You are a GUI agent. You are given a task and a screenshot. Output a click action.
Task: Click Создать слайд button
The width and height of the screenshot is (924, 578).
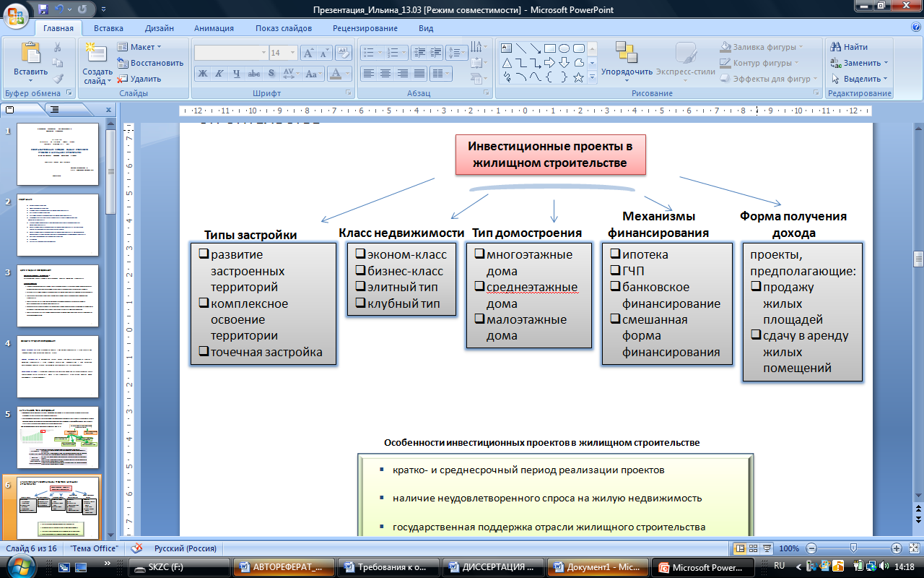[x=97, y=61]
